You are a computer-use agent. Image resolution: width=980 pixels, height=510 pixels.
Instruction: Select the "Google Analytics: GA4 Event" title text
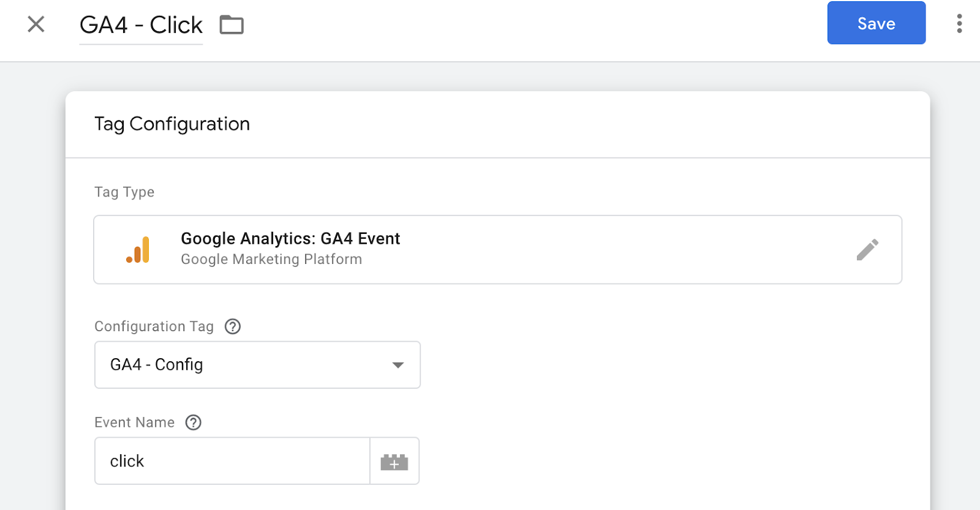pos(290,238)
